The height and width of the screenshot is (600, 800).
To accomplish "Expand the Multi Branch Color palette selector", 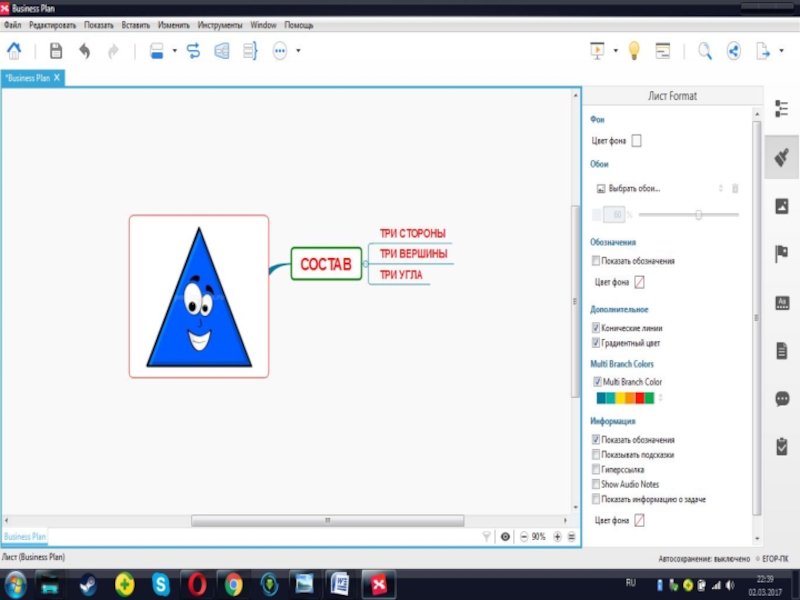I will pos(660,398).
